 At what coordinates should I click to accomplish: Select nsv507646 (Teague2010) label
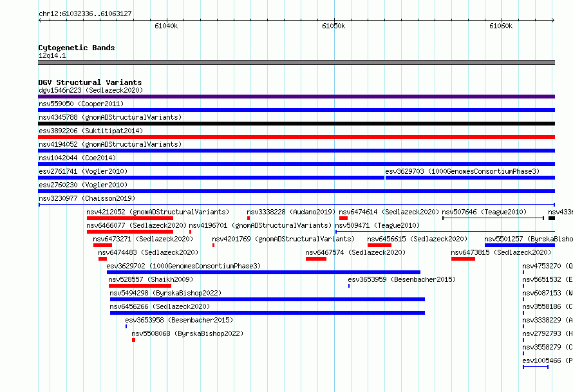pos(484,212)
